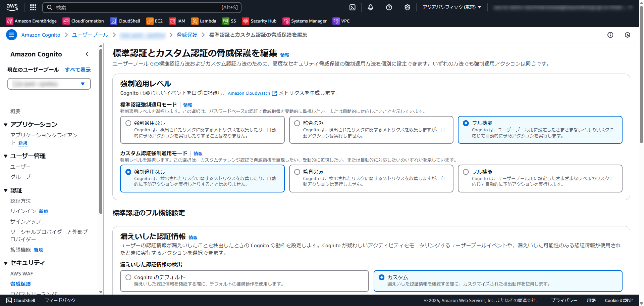
Task: Open 概要 in the sidebar
Action: click(x=15, y=111)
